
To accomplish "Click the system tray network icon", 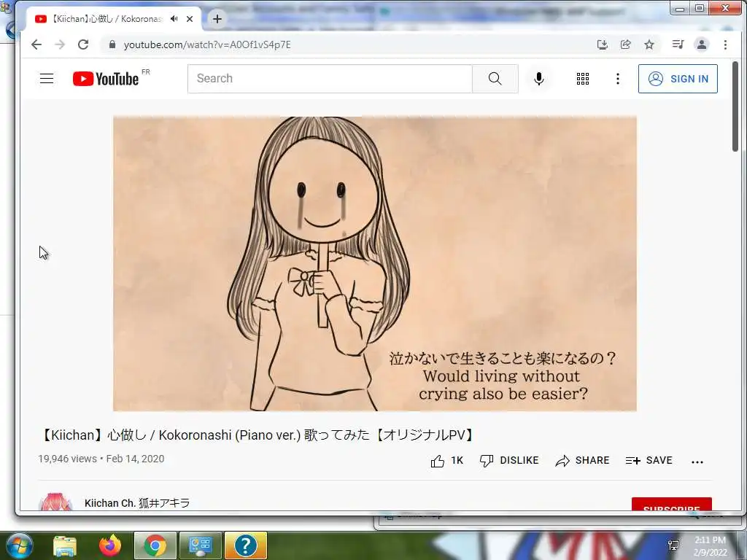I will coord(673,545).
